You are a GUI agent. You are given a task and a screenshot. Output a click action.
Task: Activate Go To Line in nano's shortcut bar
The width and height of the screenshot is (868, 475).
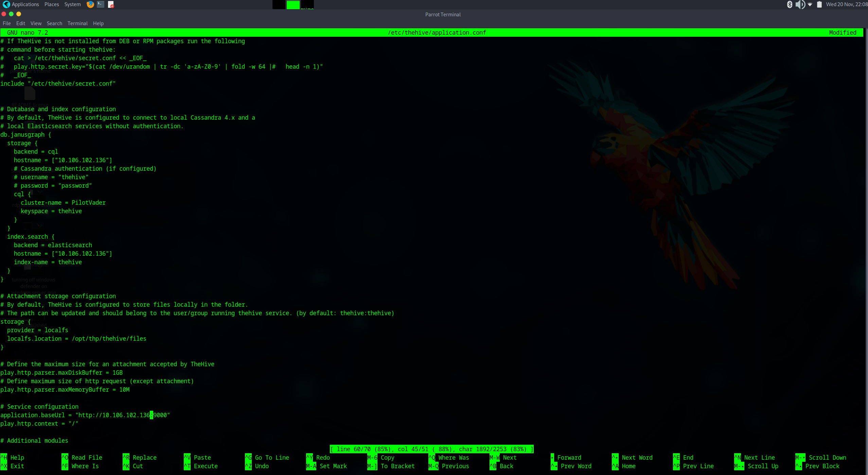(268, 457)
